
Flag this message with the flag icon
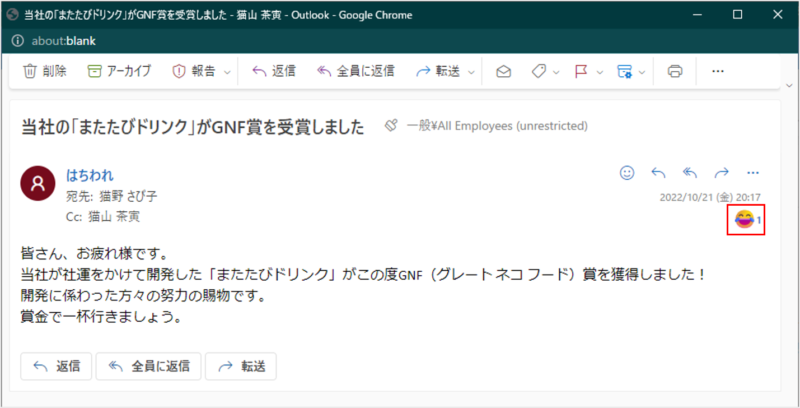tap(580, 71)
